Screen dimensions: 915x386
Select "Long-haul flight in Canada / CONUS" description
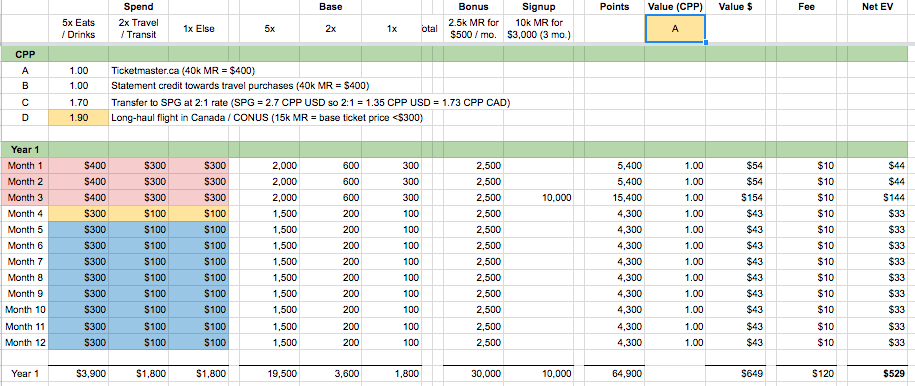[x=267, y=119]
